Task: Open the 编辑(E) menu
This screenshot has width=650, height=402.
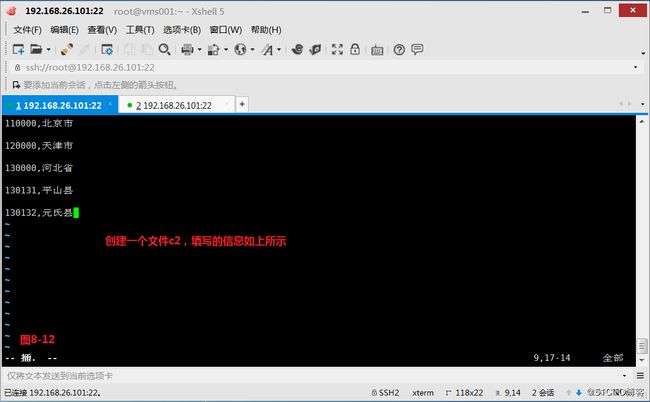Action: click(x=64, y=30)
